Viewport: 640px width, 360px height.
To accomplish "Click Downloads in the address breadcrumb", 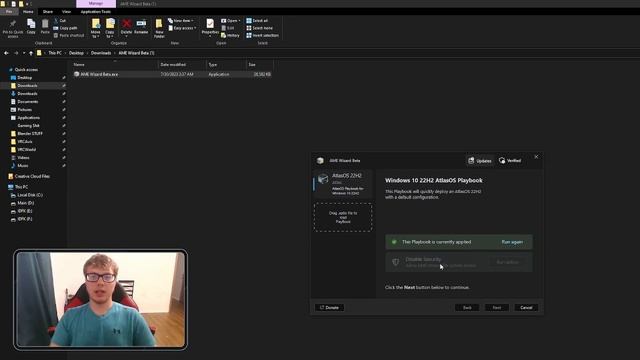I will [x=101, y=53].
